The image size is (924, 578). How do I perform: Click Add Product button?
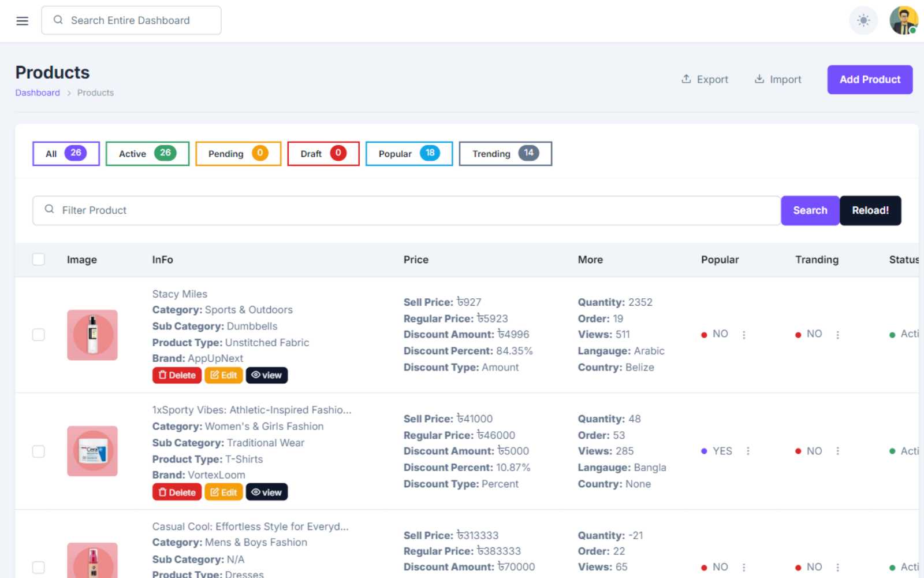pos(870,79)
